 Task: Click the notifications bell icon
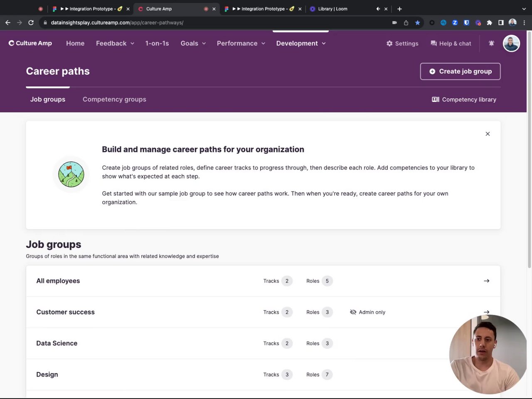pos(491,43)
